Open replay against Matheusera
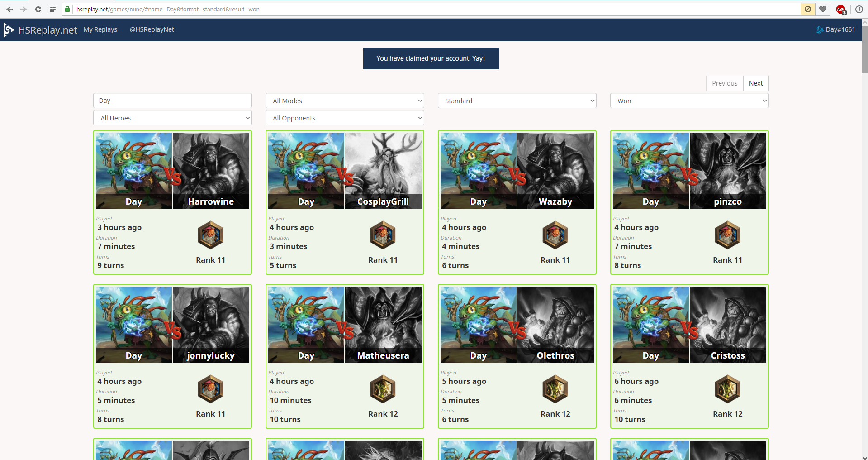Image resolution: width=868 pixels, height=460 pixels. point(345,356)
